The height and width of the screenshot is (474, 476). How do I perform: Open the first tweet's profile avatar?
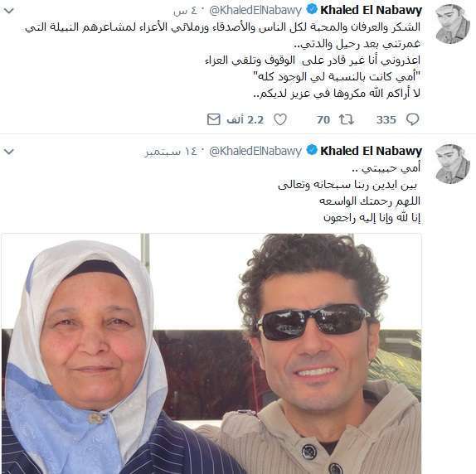click(452, 24)
